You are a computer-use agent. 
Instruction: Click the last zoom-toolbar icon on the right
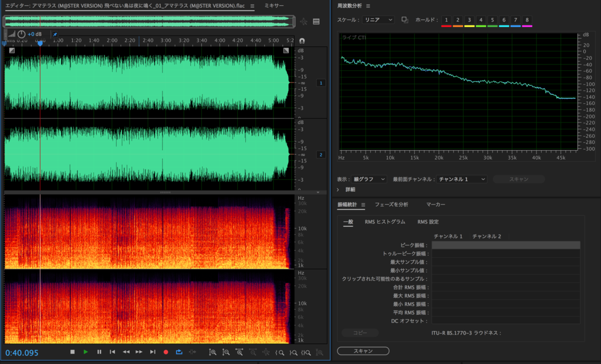(319, 352)
